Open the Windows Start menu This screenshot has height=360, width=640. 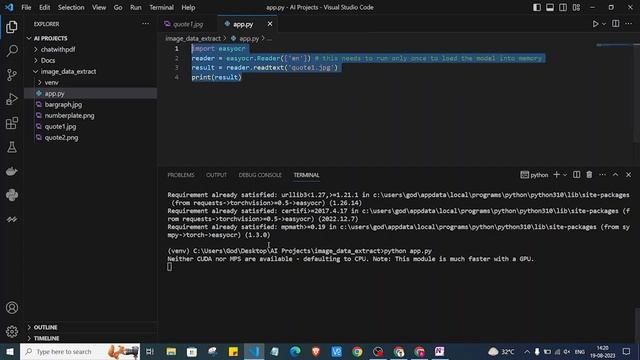click(10, 351)
